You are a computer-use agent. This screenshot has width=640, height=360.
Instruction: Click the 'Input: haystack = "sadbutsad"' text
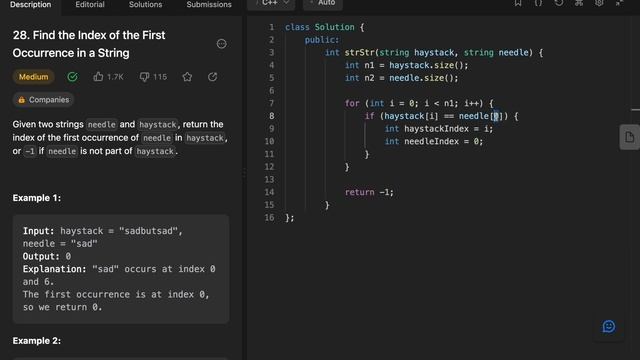coord(103,231)
